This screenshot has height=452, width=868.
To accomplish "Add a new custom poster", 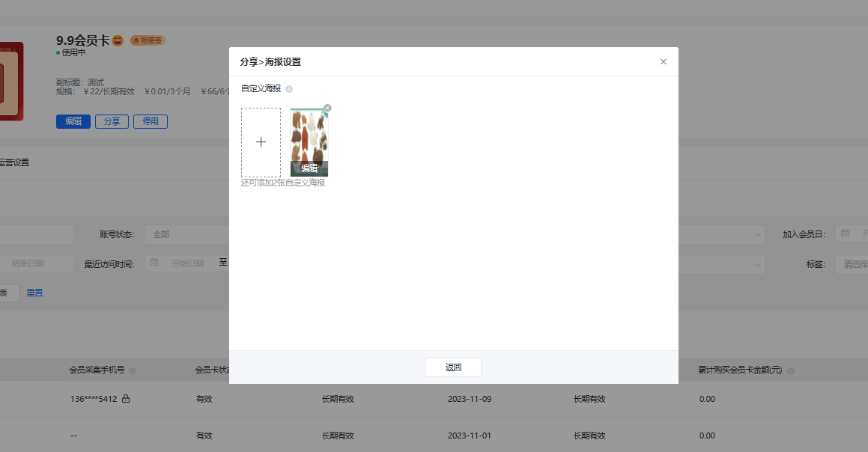I will [x=261, y=142].
